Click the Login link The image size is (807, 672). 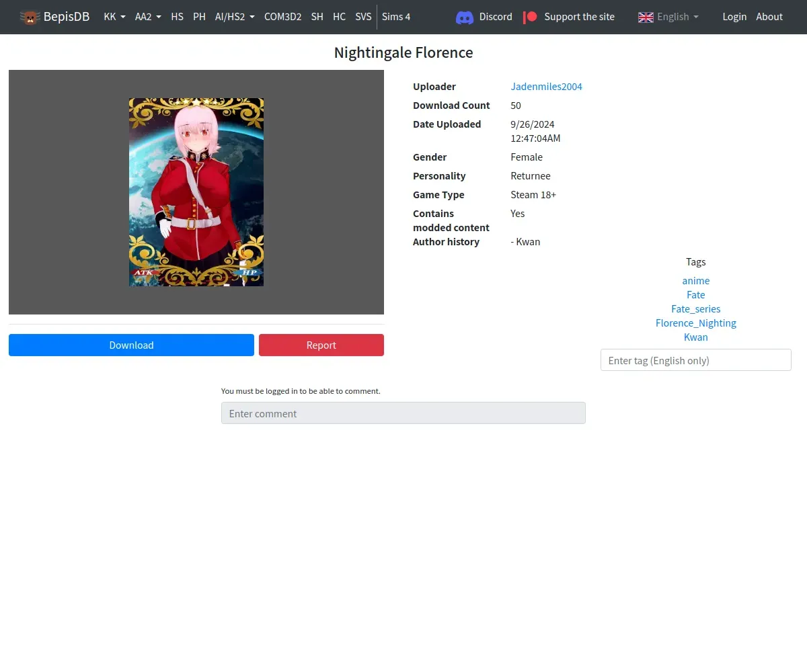[734, 17]
